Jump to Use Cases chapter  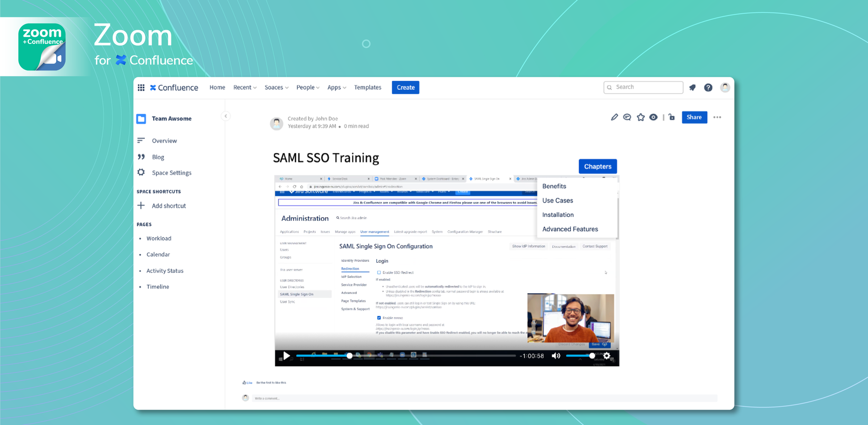click(x=557, y=200)
